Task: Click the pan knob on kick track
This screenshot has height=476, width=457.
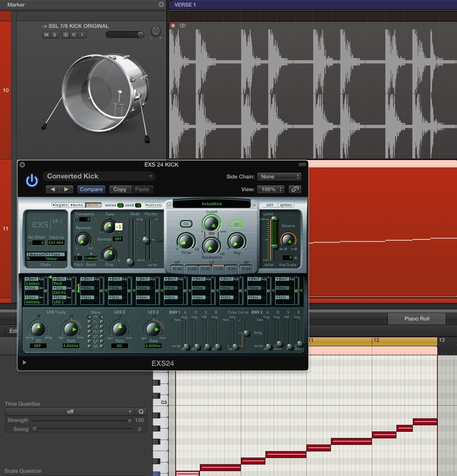Action: pos(156,31)
